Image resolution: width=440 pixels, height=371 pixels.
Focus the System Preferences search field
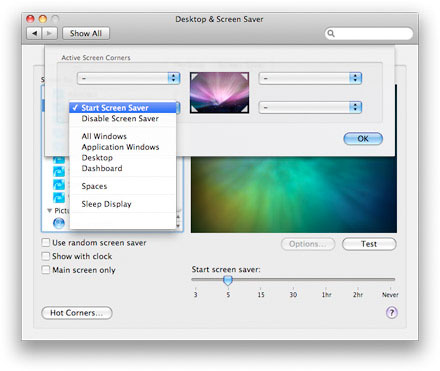pos(369,33)
